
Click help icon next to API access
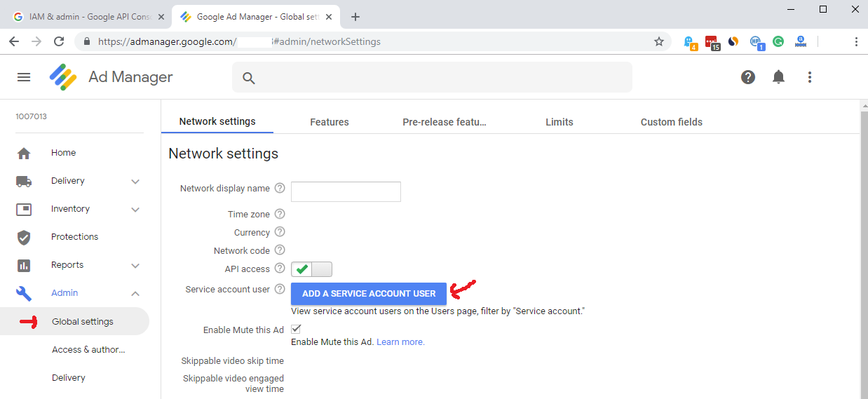[x=280, y=268]
